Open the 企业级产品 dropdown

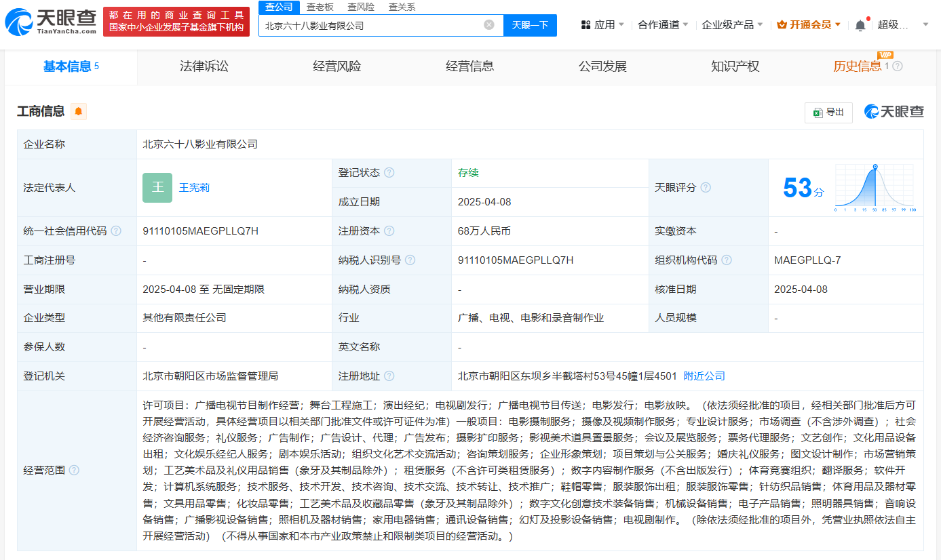732,25
